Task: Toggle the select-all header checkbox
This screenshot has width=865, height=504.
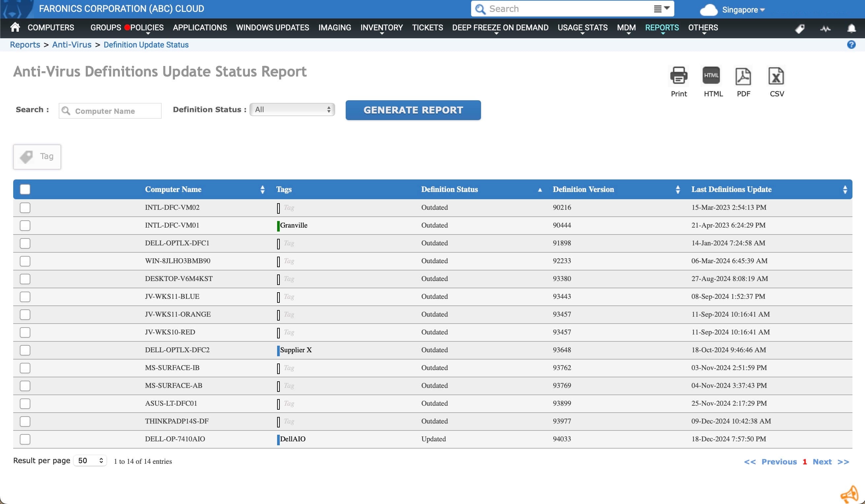Action: [25, 189]
